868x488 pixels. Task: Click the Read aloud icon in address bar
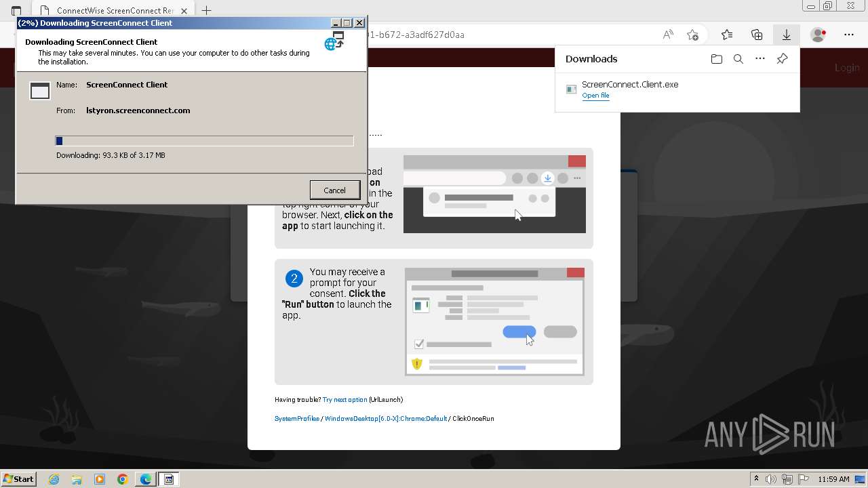pos(668,35)
